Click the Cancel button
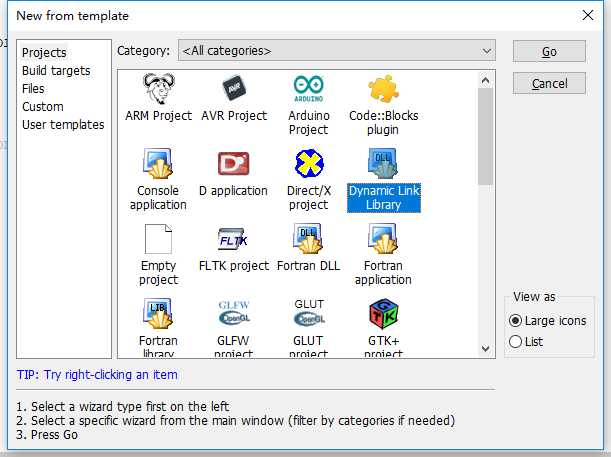This screenshot has width=611, height=457. pos(549,83)
